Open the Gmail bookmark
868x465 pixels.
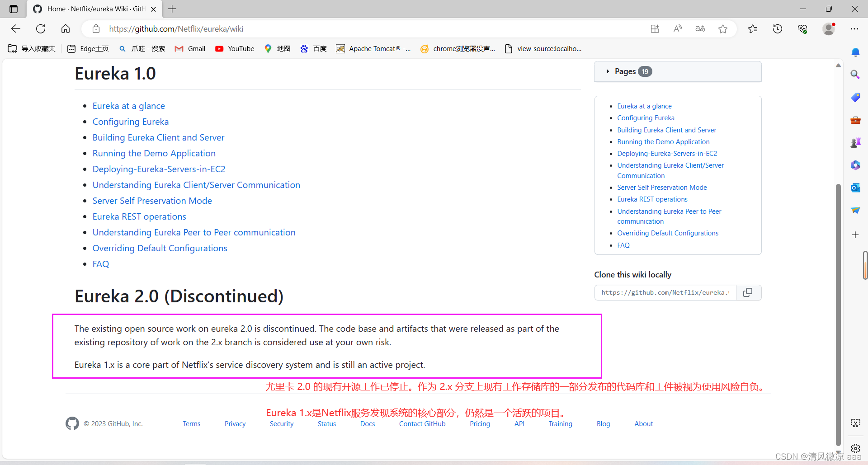click(190, 49)
